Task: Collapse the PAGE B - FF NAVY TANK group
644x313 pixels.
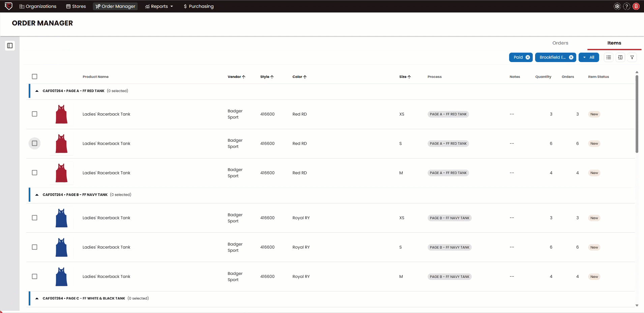Action: pos(37,195)
